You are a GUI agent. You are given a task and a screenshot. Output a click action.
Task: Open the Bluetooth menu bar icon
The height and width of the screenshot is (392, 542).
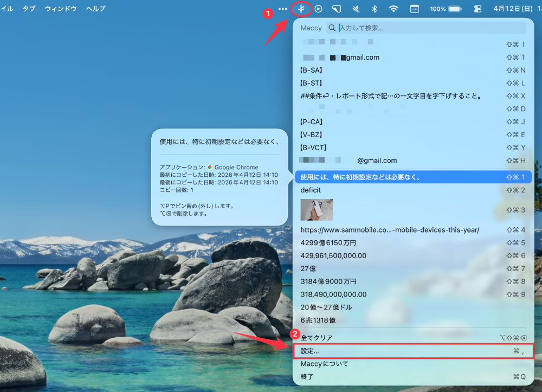click(374, 9)
